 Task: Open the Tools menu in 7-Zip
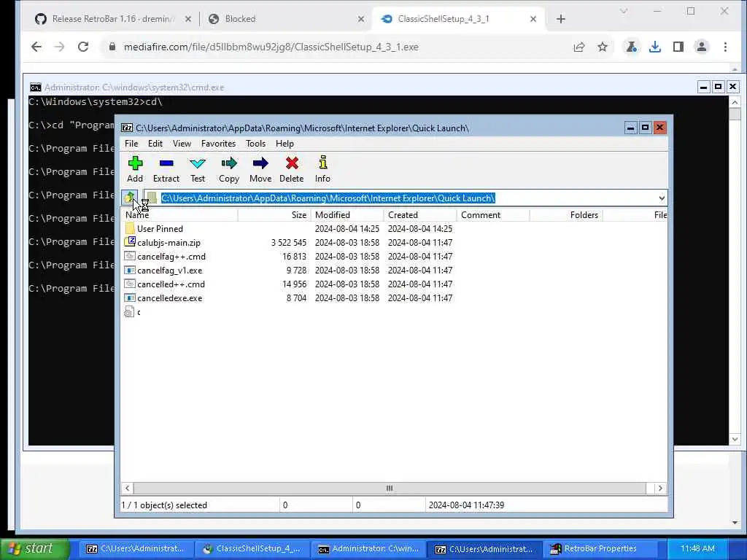tap(255, 144)
